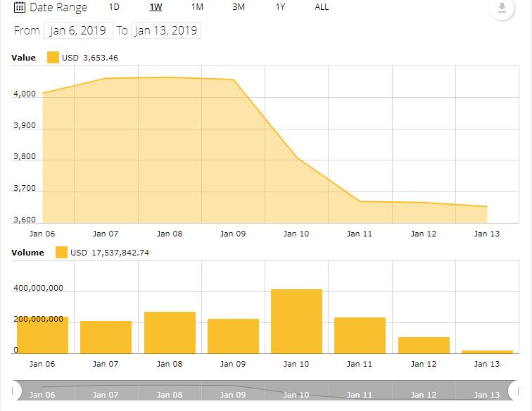The image size is (532, 411).
Task: Toggle the Volume series legend swatch
Action: 62,253
